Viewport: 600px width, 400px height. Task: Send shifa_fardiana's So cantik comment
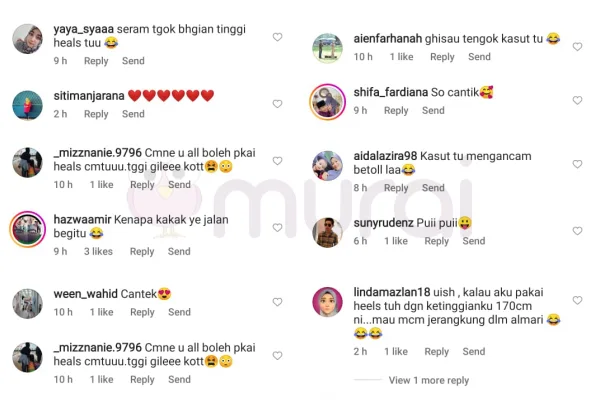tap(433, 110)
